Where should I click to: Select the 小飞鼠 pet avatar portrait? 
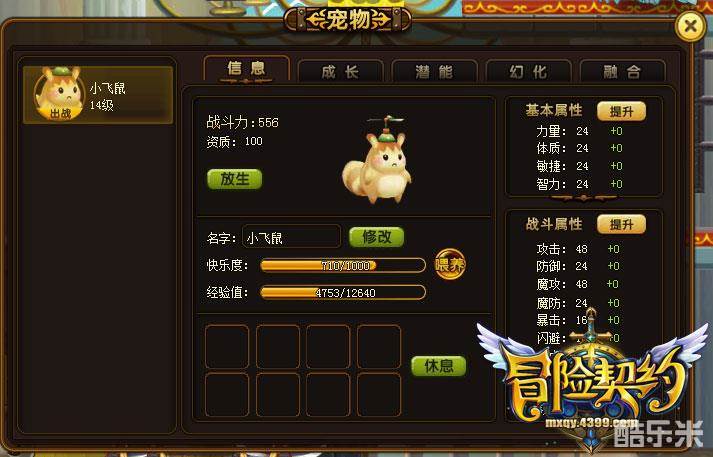pos(60,94)
